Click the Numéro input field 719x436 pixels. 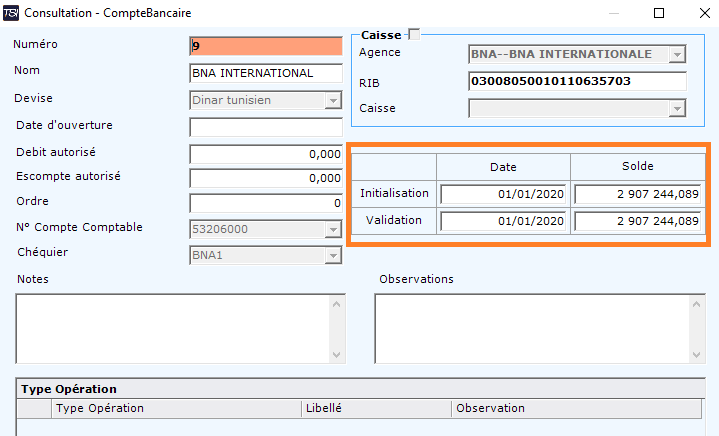266,46
